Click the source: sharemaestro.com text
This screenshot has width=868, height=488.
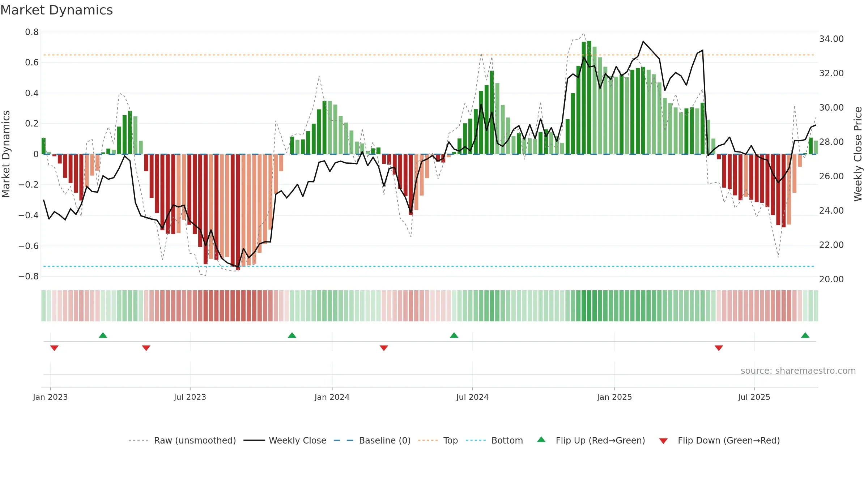(798, 371)
